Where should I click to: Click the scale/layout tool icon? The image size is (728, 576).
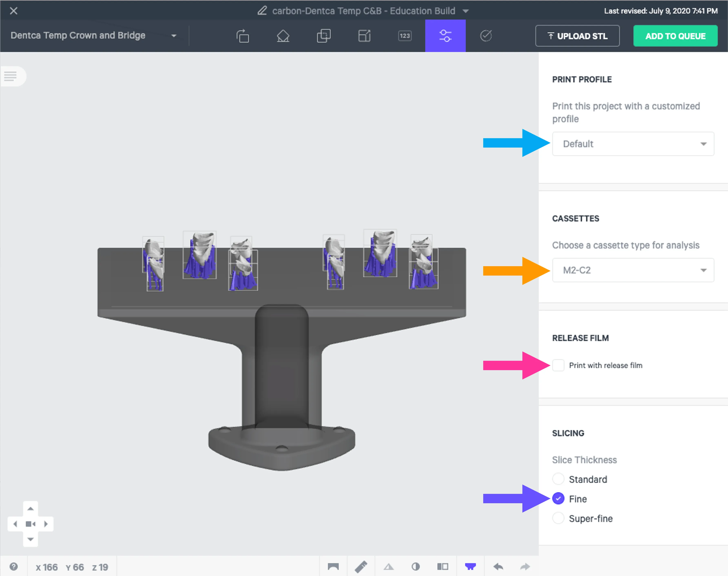point(364,36)
